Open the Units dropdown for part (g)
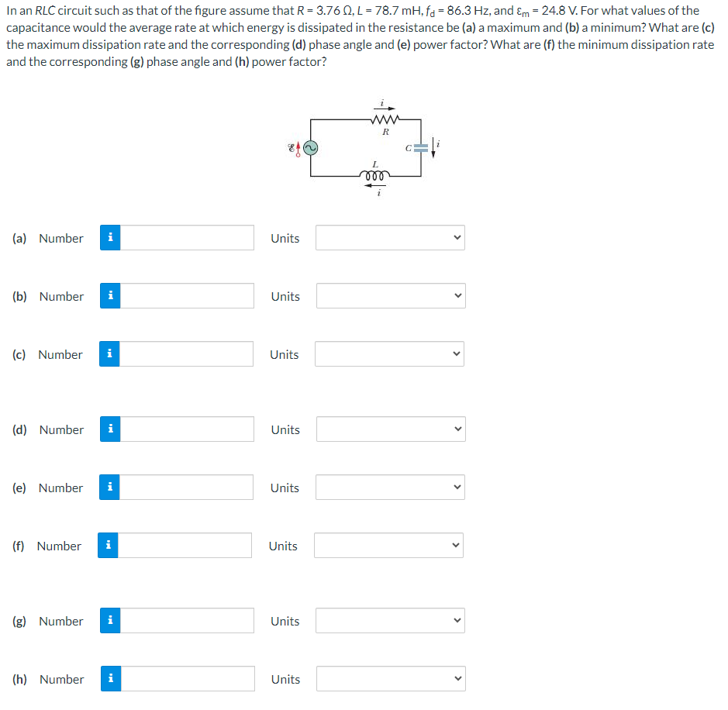 coord(390,620)
